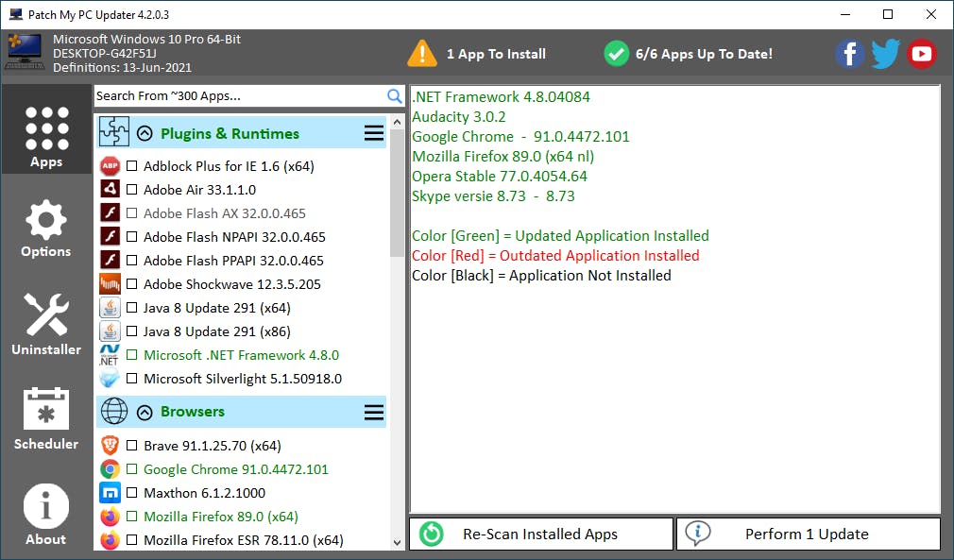Open the Browsers hamburger menu
Image resolution: width=954 pixels, height=560 pixels.
tap(373, 413)
